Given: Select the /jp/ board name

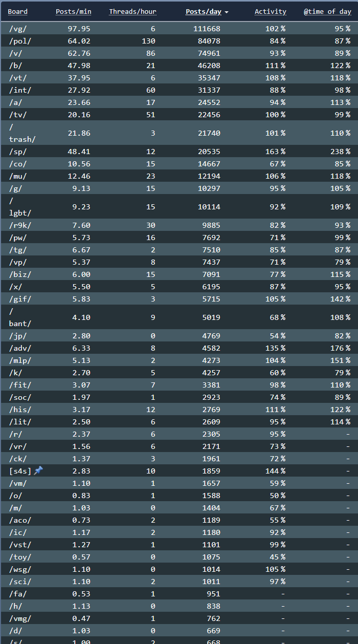Looking at the screenshot, I should [18, 336].
